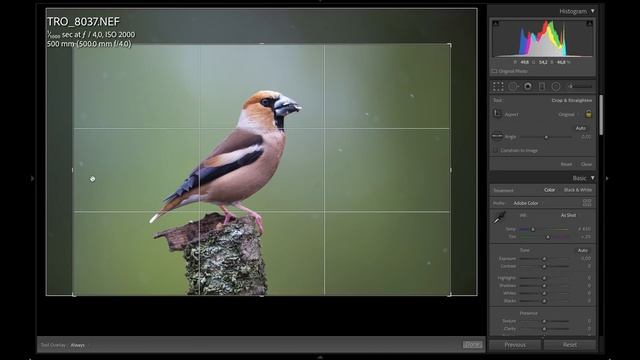Click the Texture slider handle
640x360 pixels.
pyautogui.click(x=544, y=321)
